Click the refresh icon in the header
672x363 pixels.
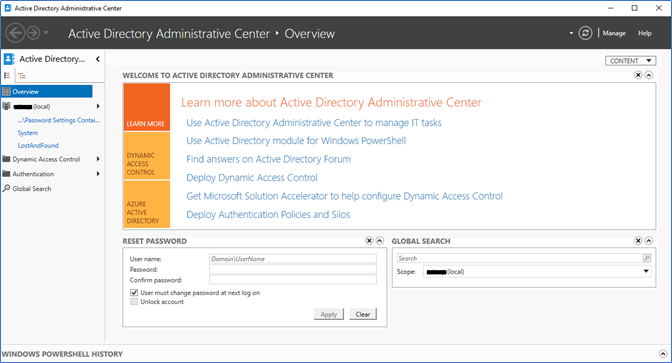pos(585,33)
